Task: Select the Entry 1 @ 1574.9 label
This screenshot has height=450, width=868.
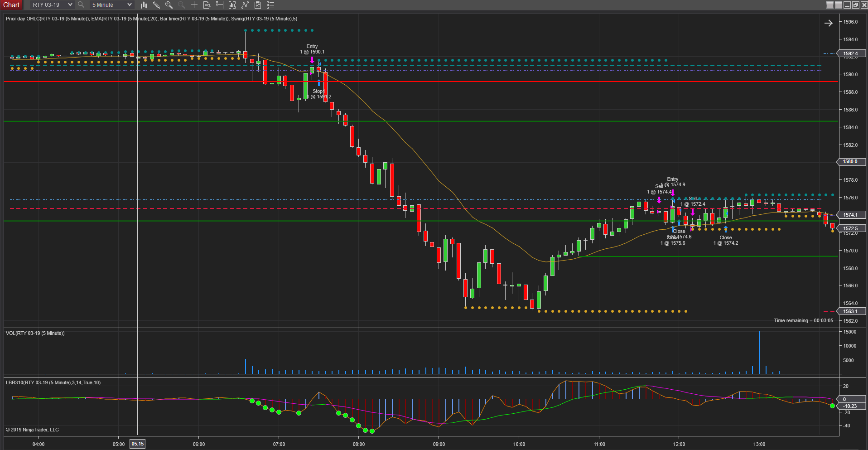Action: click(x=673, y=182)
